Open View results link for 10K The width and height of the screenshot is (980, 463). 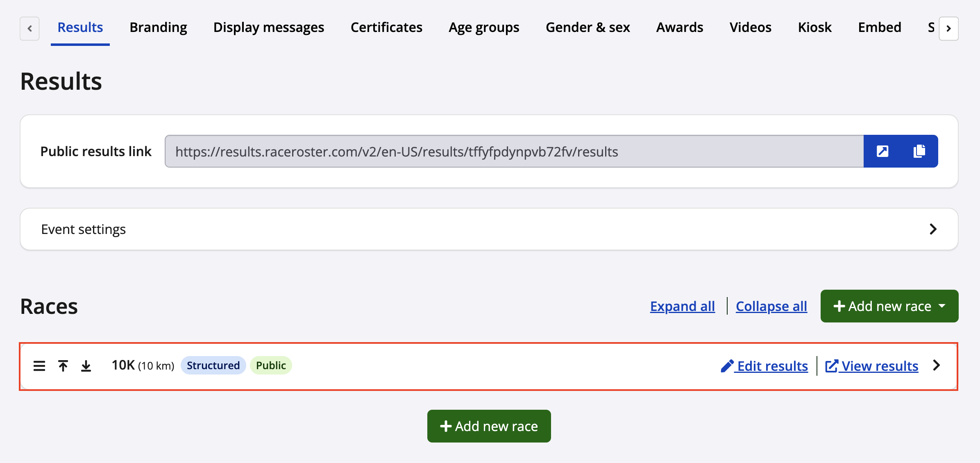coord(872,366)
